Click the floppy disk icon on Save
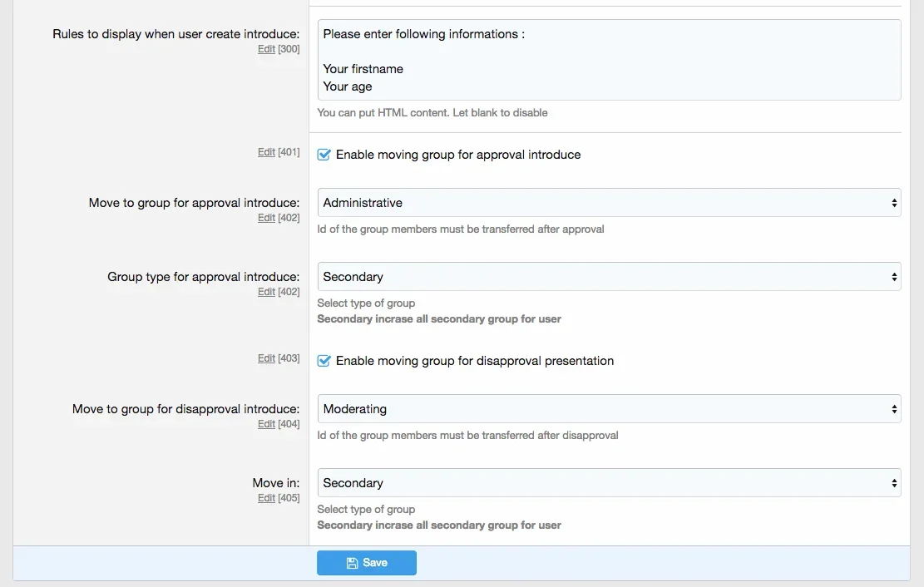 (352, 563)
